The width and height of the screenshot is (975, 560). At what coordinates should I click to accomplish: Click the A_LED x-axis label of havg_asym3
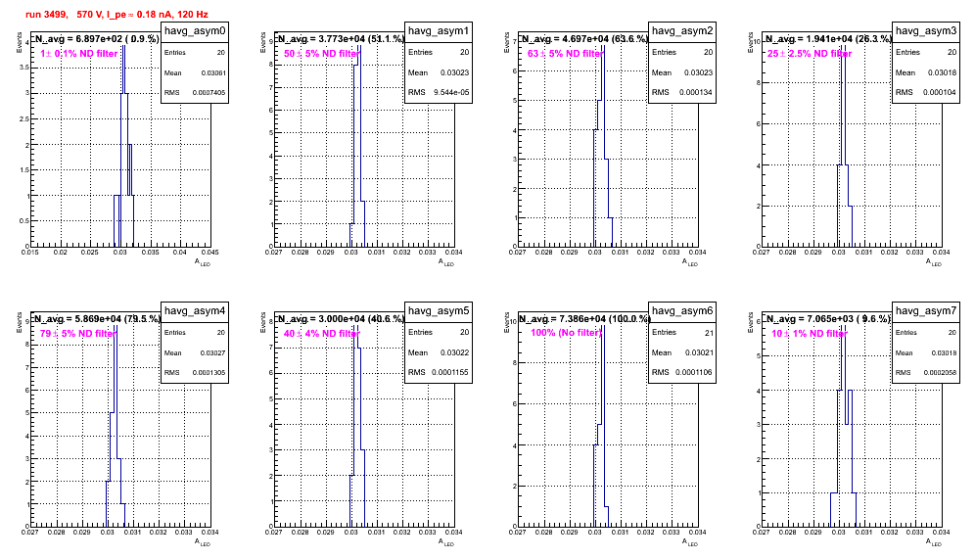pyautogui.click(x=934, y=262)
